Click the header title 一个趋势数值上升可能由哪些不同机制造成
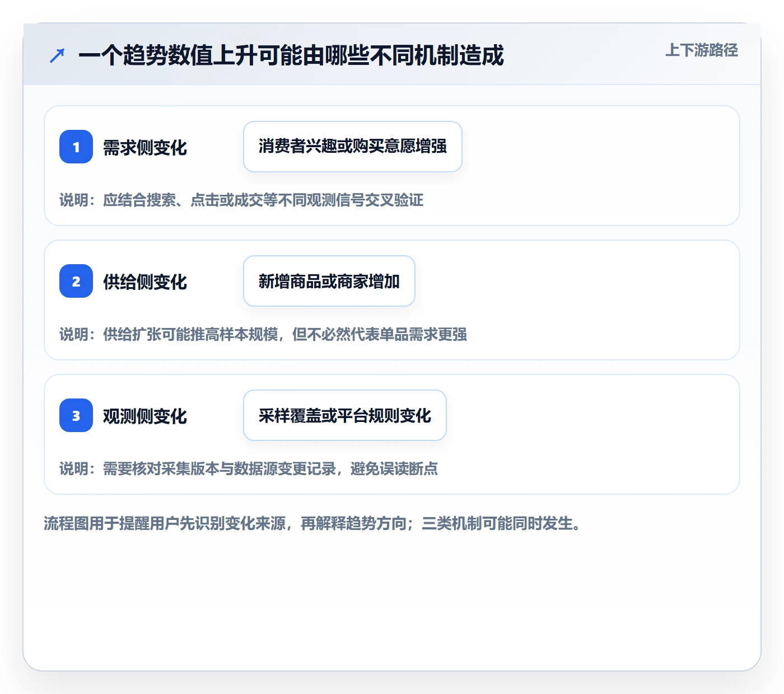Image resolution: width=784 pixels, height=694 pixels. [291, 55]
